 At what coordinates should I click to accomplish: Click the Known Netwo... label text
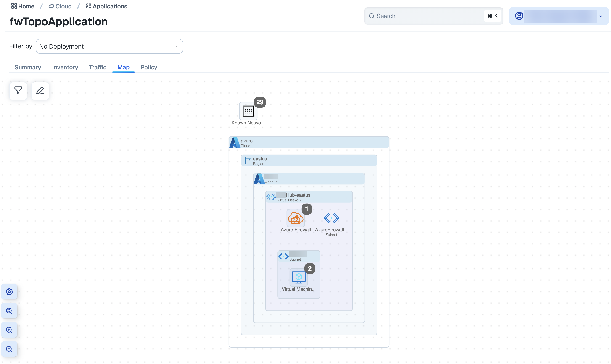point(248,123)
